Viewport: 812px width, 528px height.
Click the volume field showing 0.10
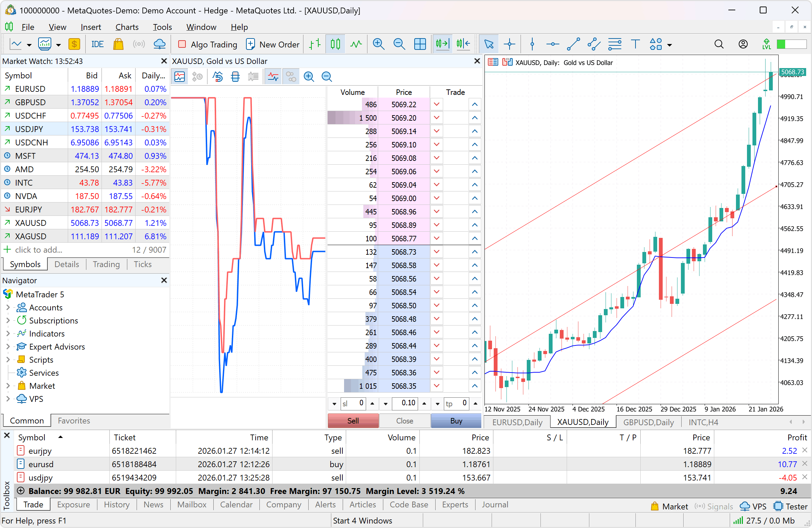pyautogui.click(x=405, y=404)
